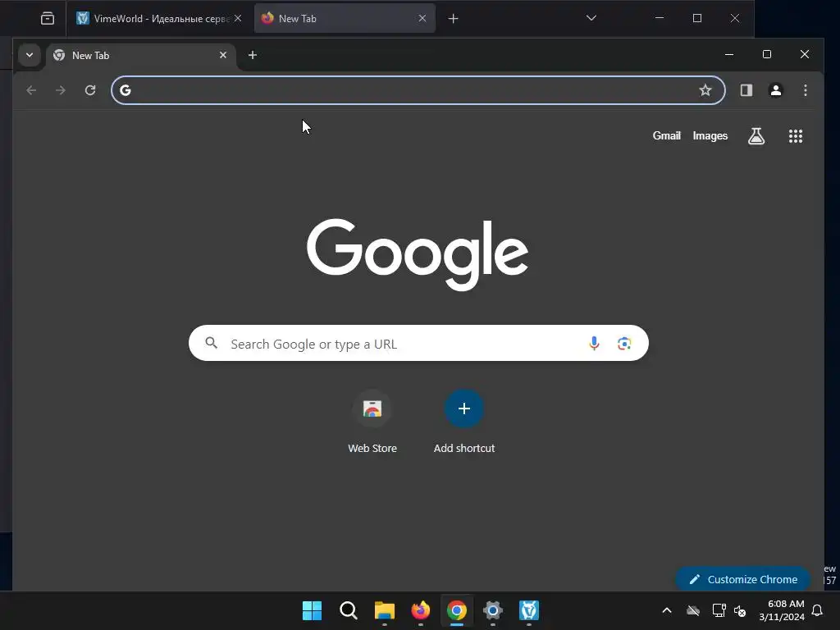Open the OneDrive cloud tray icon
Screen dimensions: 840x630
click(693, 610)
